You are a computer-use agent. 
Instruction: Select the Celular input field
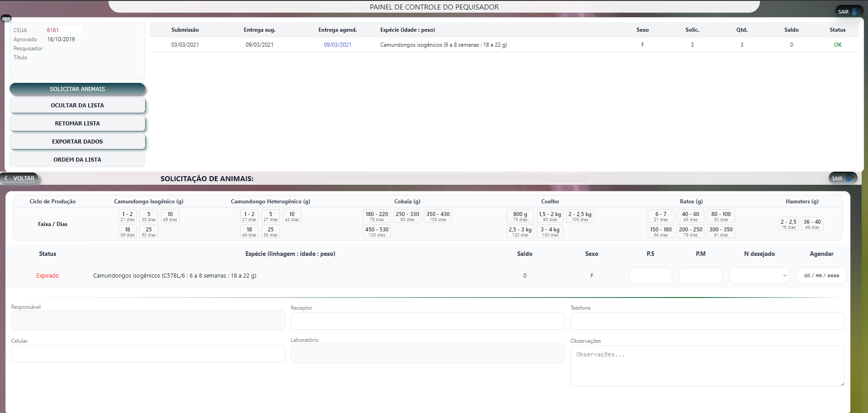(x=148, y=354)
